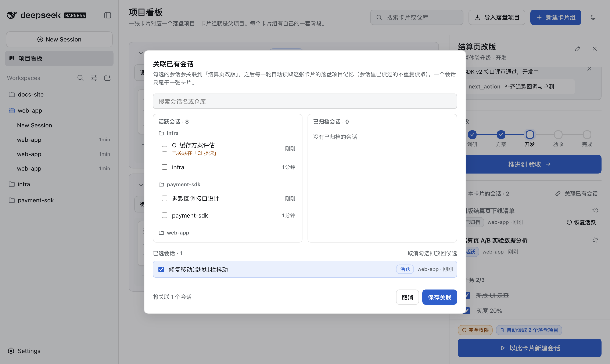
Task: Check the 退款回调接口设计 session
Action: 164,198
